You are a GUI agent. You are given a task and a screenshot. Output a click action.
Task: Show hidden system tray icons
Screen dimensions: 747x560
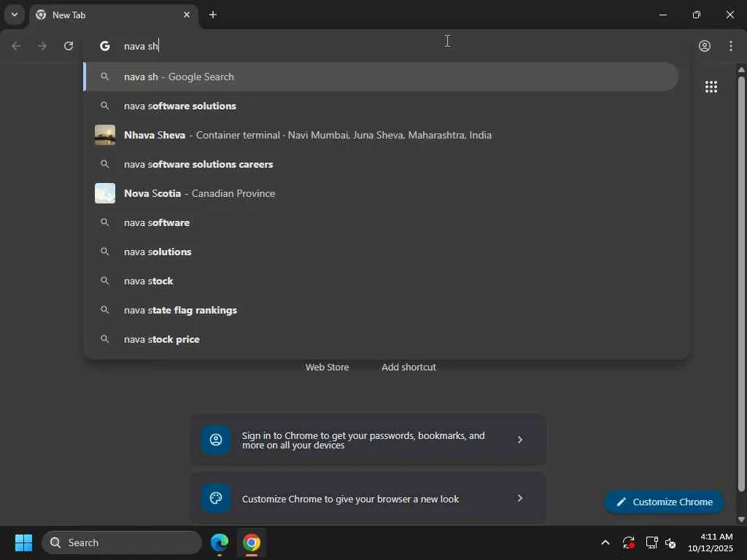click(605, 542)
